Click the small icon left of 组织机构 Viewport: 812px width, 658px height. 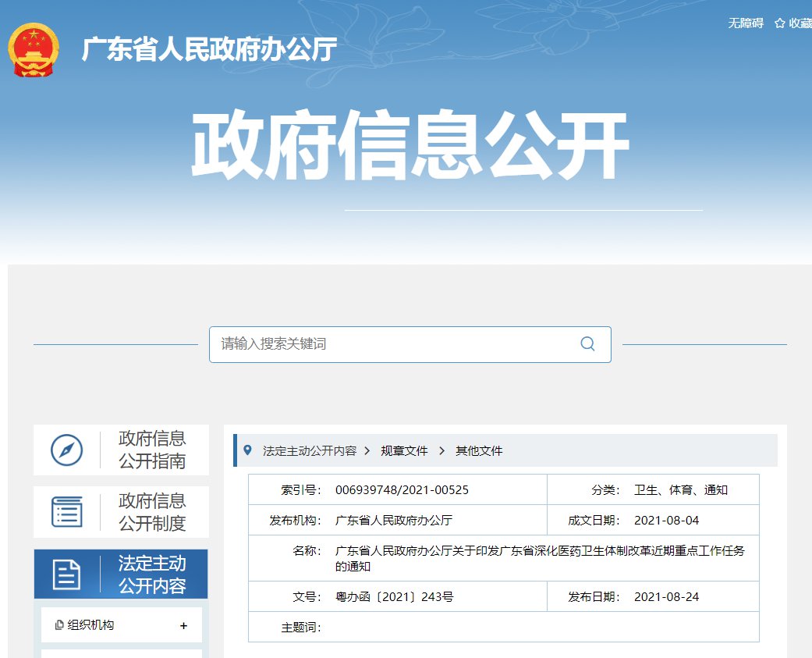pyautogui.click(x=59, y=625)
